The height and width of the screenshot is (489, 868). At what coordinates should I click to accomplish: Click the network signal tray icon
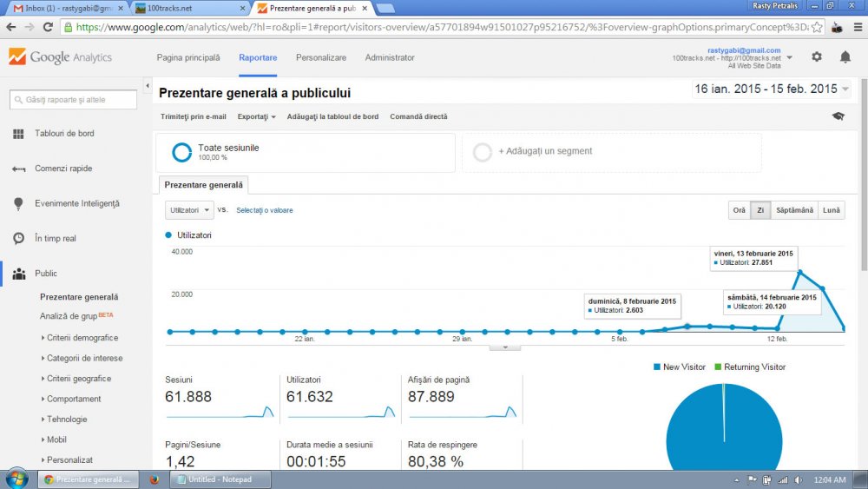coord(783,480)
